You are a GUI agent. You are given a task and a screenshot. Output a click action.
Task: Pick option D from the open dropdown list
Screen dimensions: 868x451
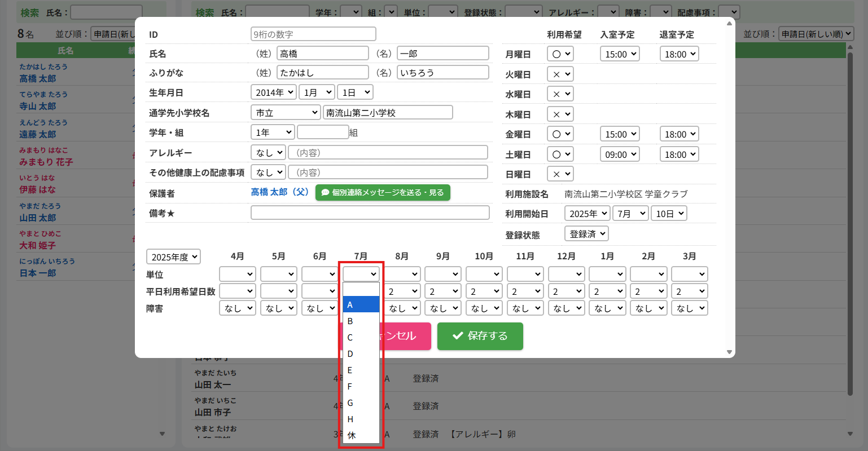pyautogui.click(x=361, y=354)
